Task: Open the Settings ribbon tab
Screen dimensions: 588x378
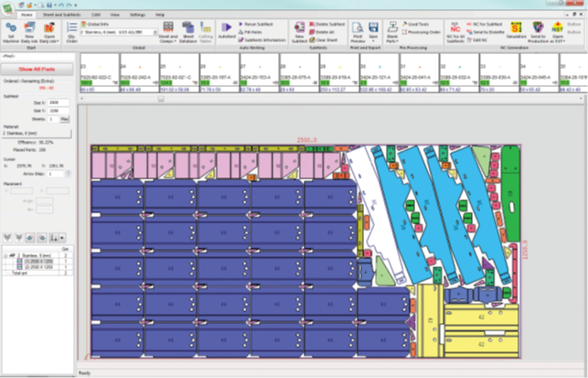Action: click(136, 16)
